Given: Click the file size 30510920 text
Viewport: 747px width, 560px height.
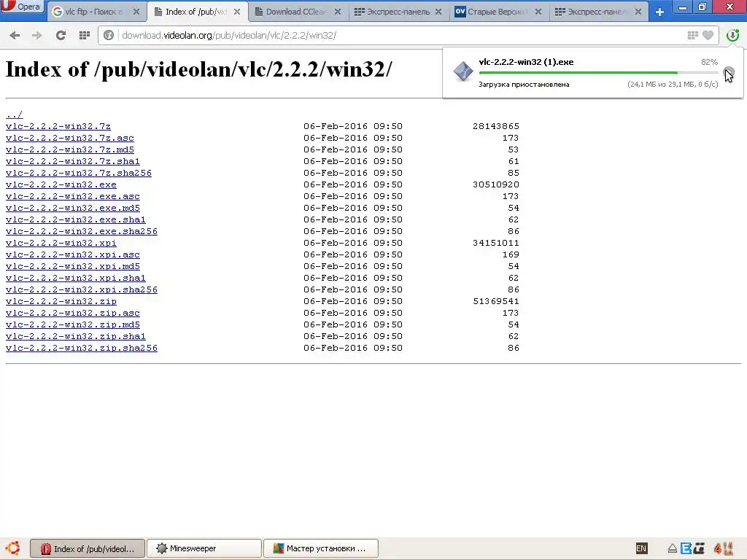Looking at the screenshot, I should [x=496, y=184].
